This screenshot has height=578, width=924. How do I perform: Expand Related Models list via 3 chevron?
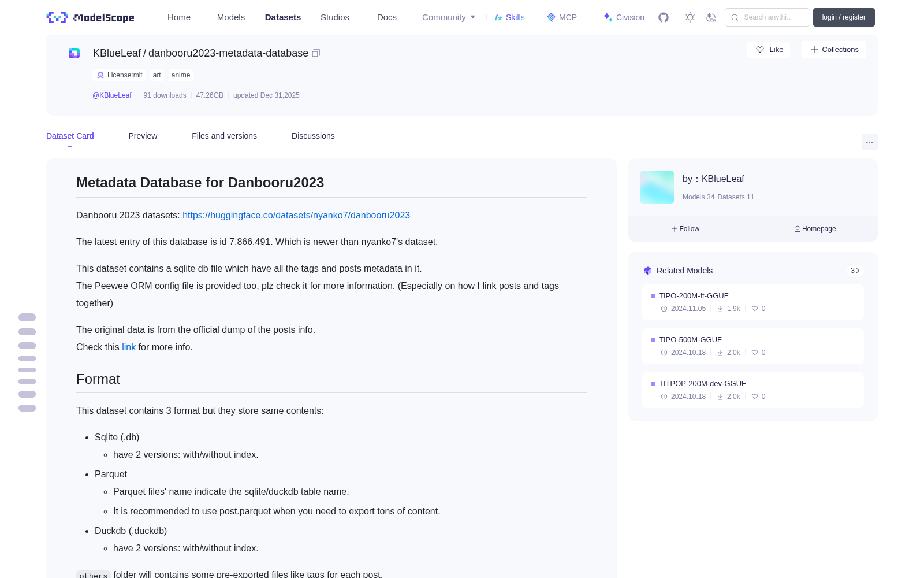[x=855, y=271]
